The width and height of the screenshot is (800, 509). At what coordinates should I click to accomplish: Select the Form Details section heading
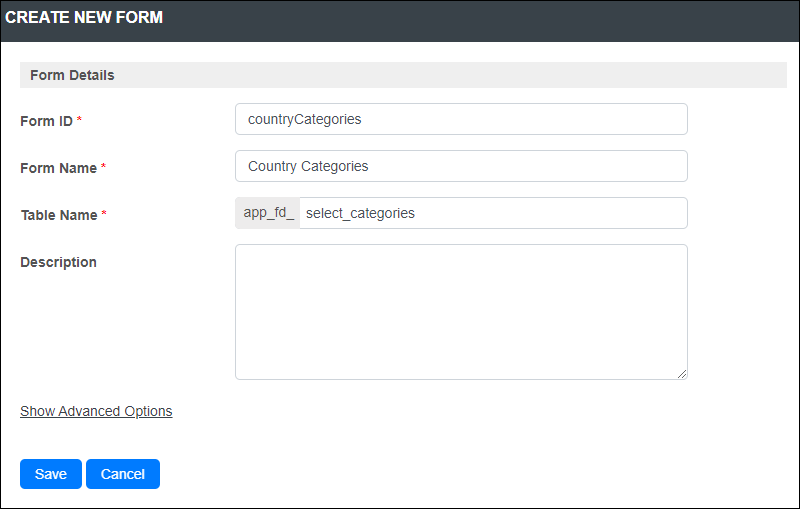72,75
